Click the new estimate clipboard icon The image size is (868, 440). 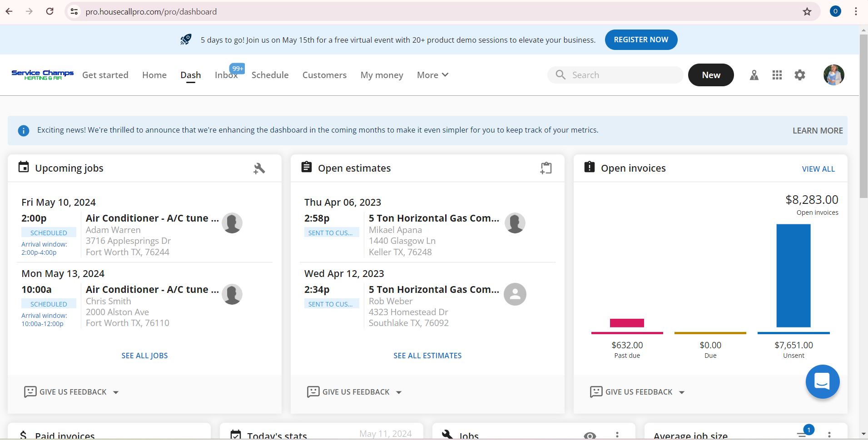546,168
